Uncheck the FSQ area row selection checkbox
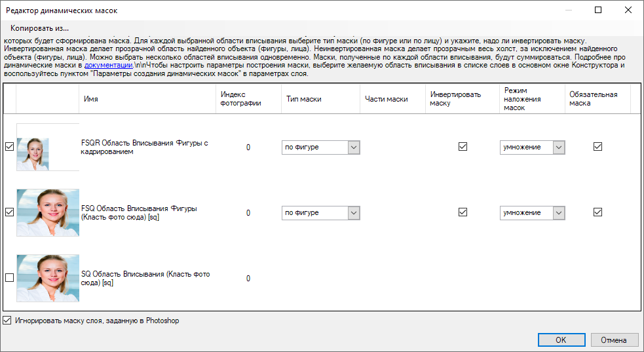The image size is (644, 352). (x=9, y=212)
